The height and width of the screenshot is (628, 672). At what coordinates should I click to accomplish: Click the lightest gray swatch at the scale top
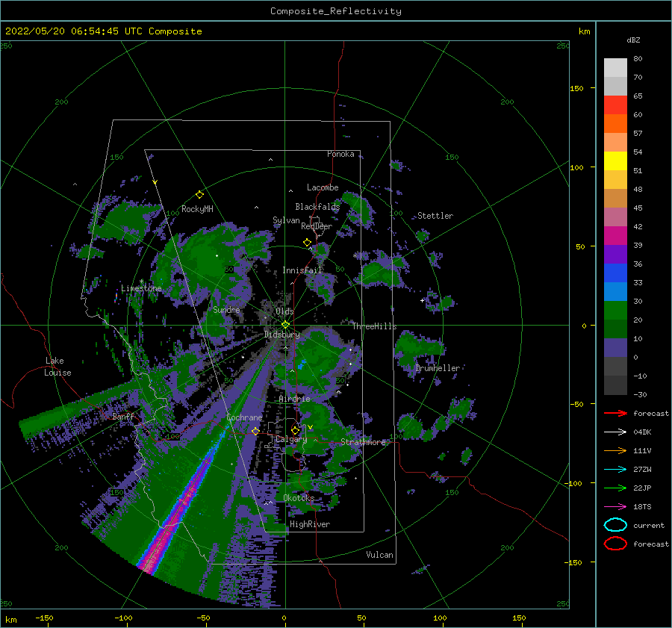(x=615, y=68)
